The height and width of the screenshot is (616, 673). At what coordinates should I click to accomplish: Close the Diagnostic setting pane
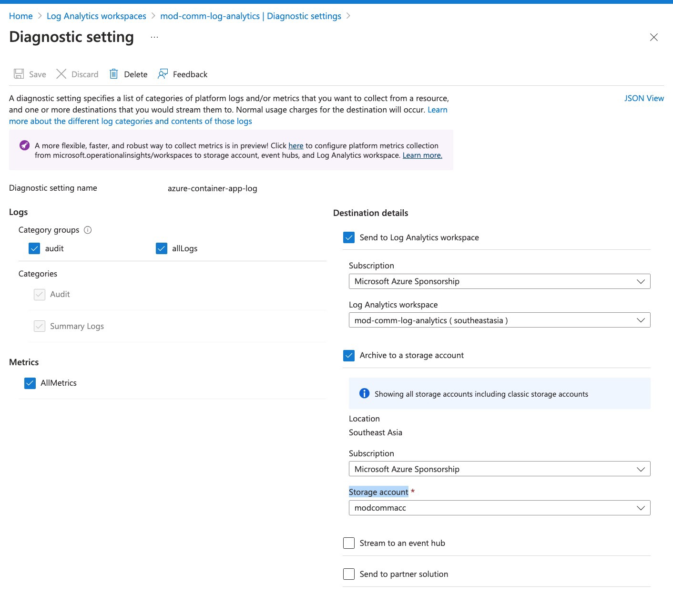pyautogui.click(x=654, y=37)
